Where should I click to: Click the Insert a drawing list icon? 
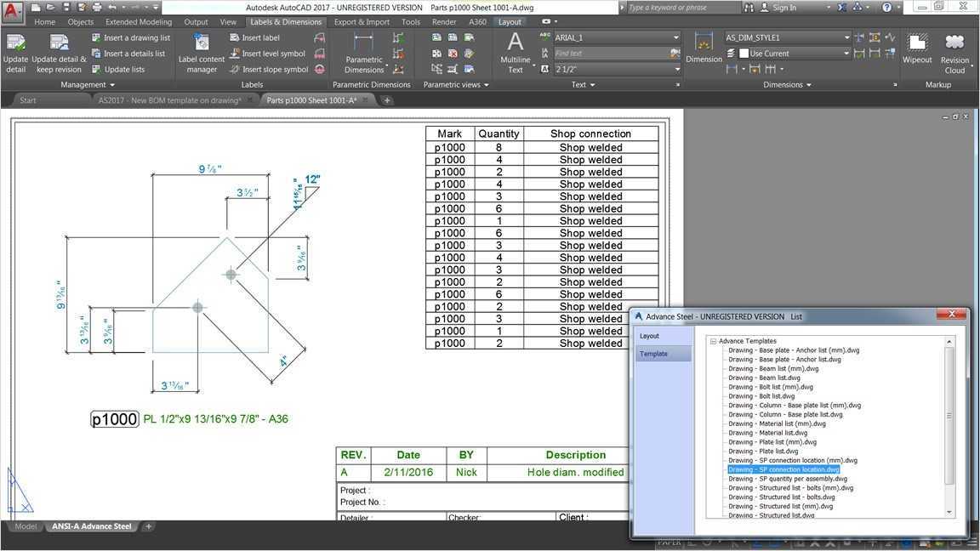coord(96,37)
